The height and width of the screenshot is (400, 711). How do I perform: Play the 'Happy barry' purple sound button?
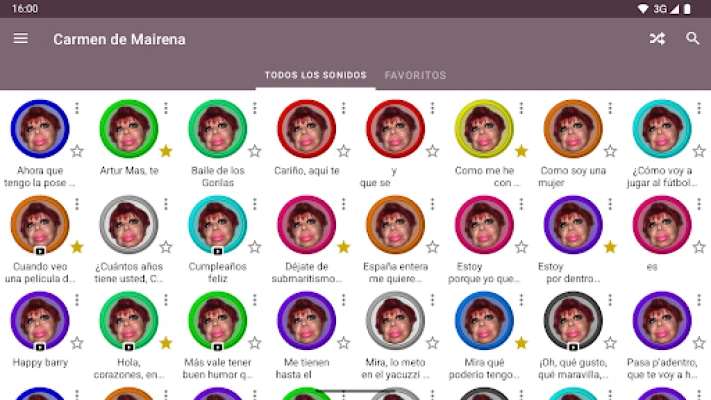coord(40,321)
